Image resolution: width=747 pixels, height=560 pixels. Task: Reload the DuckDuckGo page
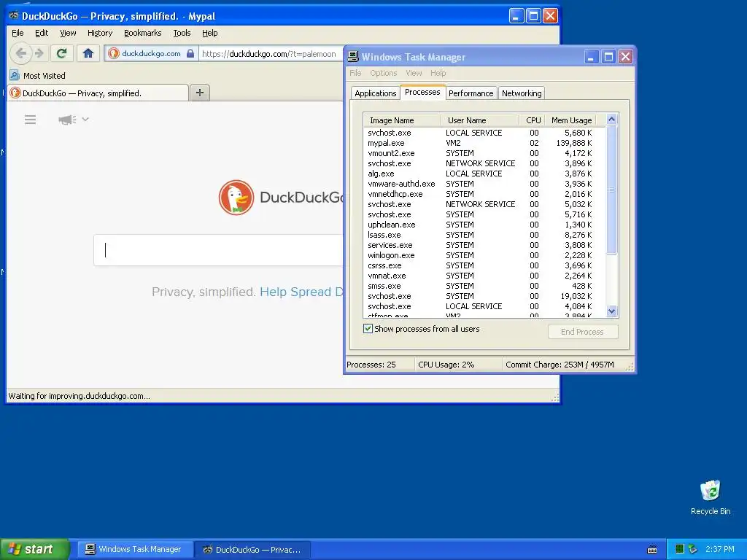click(x=61, y=53)
